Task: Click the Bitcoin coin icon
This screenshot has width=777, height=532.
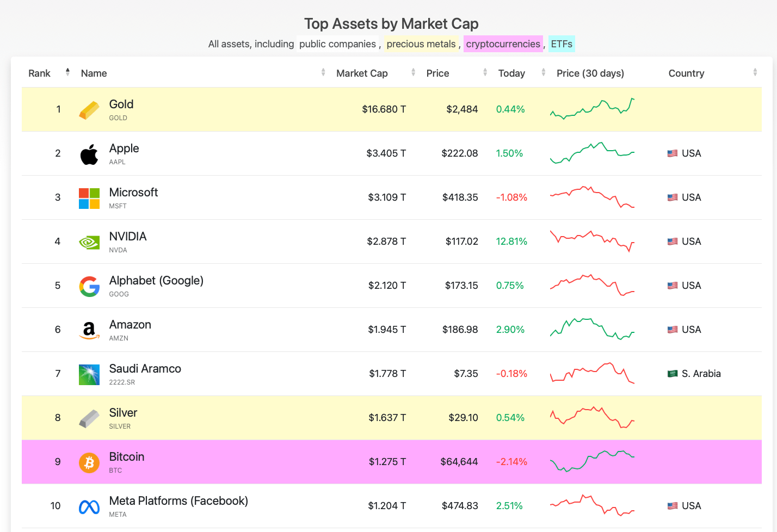Action: (x=89, y=462)
